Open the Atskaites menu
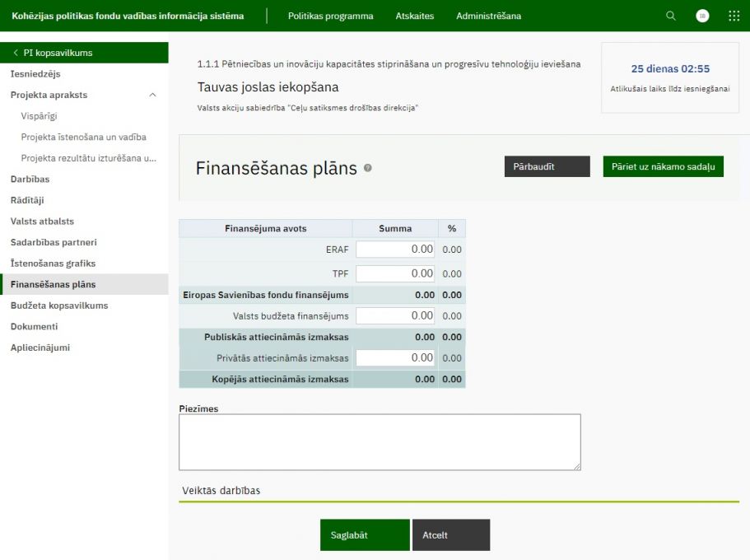Image resolution: width=750 pixels, height=560 pixels. 414,16
